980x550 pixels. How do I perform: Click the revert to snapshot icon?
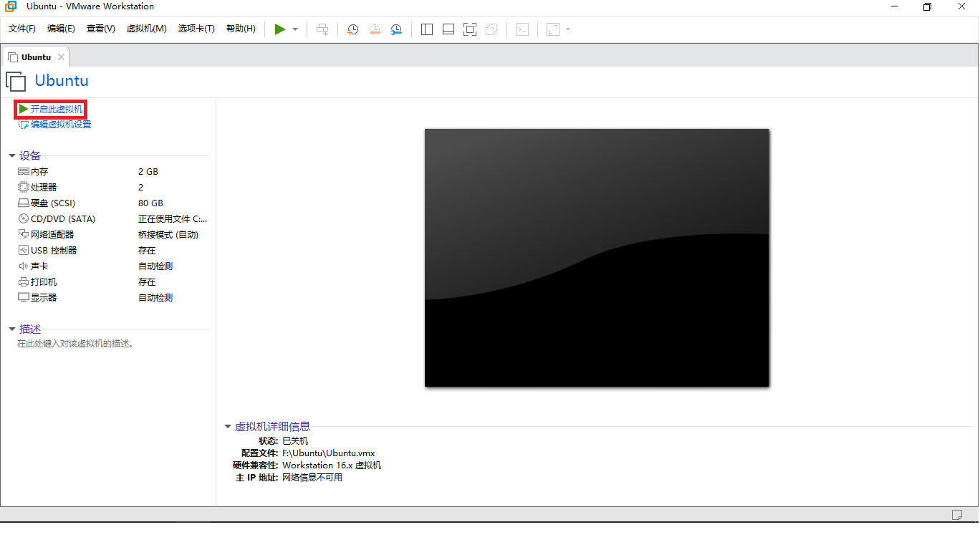375,29
